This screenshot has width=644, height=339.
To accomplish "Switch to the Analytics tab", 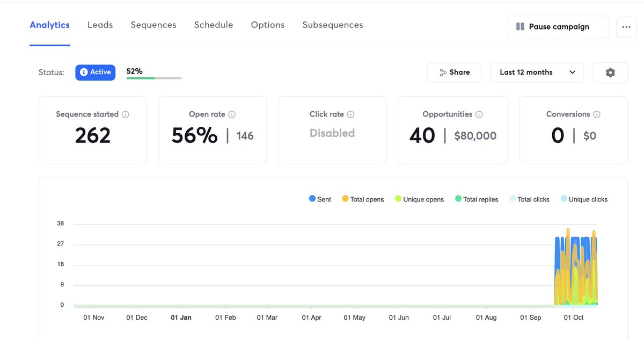I will pyautogui.click(x=50, y=25).
